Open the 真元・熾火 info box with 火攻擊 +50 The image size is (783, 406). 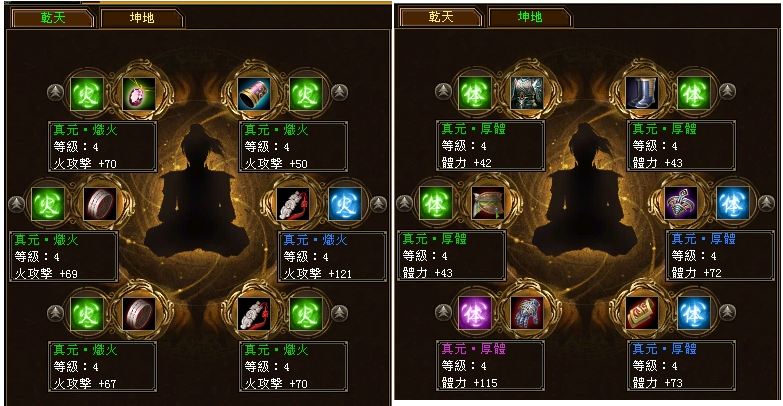point(293,146)
